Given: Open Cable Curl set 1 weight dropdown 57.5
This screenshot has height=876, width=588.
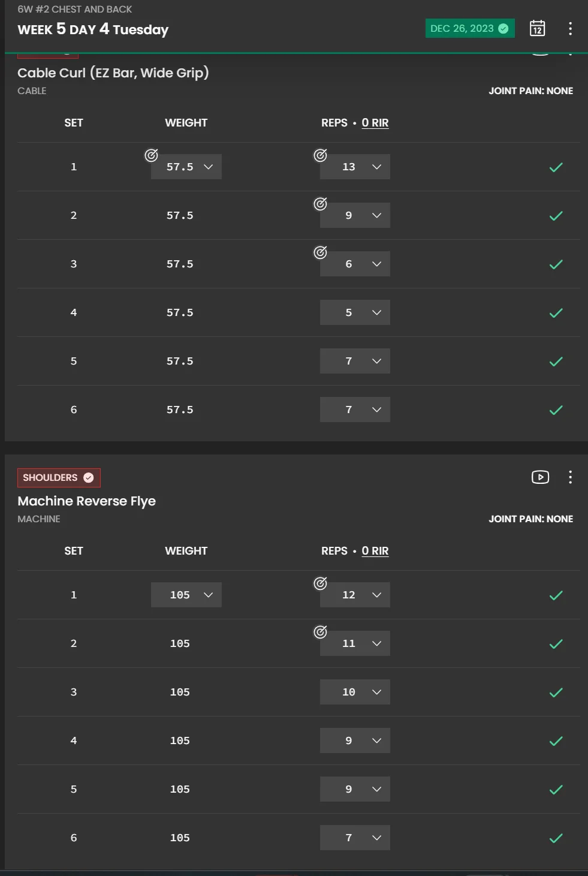Looking at the screenshot, I should pyautogui.click(x=186, y=167).
